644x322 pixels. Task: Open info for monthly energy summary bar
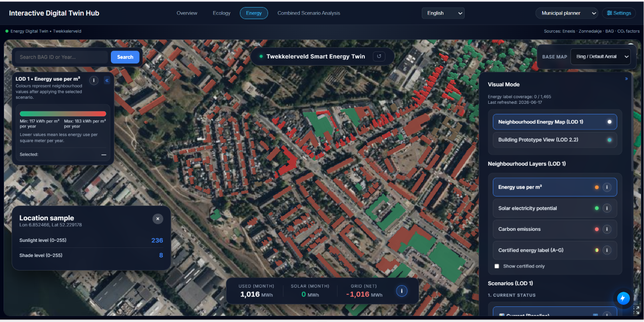[402, 291]
